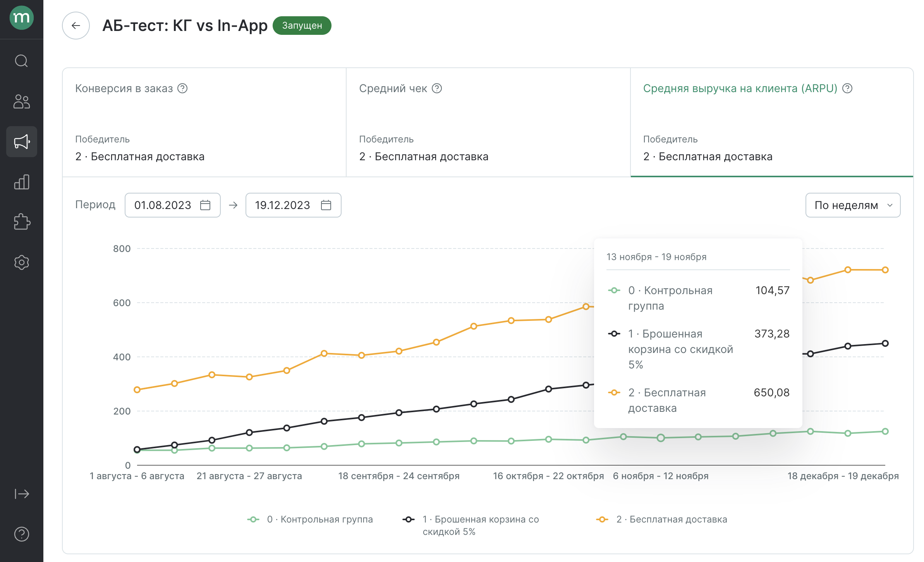Click first orange data point at 1 августа
This screenshot has width=924, height=562.
click(x=137, y=390)
